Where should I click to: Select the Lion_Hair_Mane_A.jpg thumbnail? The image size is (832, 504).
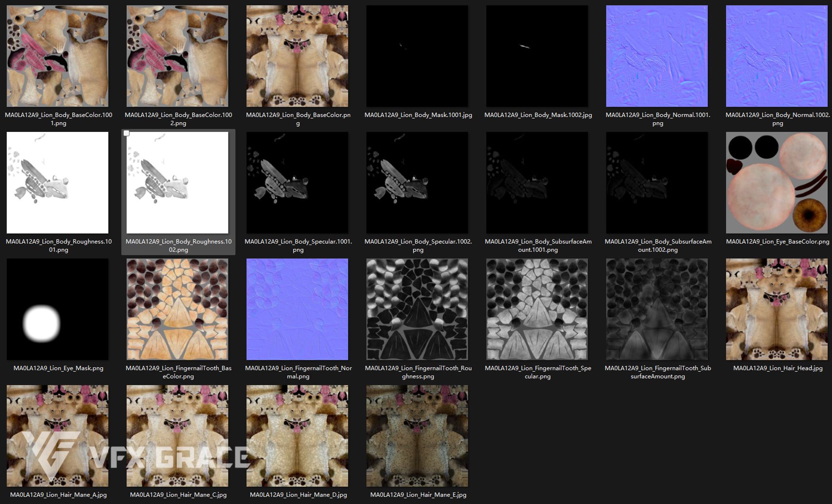[x=58, y=436]
